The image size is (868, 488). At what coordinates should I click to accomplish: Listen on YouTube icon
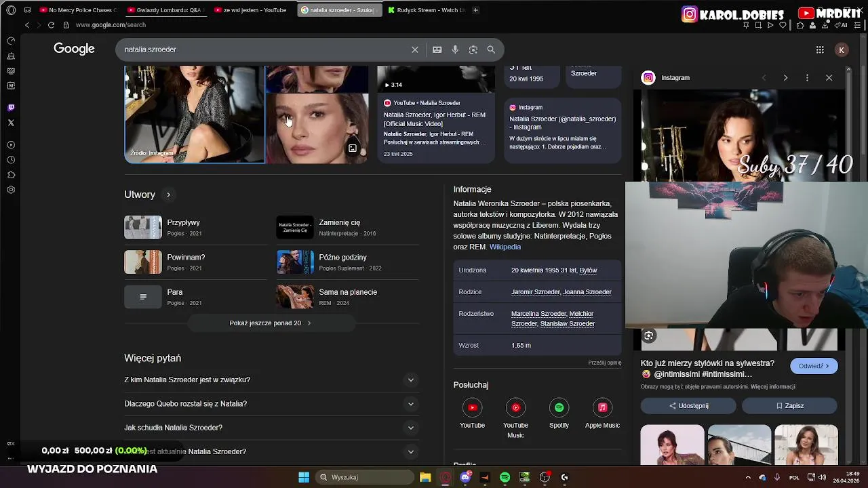(x=472, y=407)
